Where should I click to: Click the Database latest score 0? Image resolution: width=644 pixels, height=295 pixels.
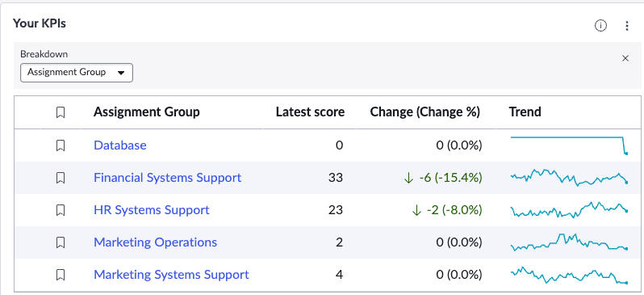[x=339, y=145]
